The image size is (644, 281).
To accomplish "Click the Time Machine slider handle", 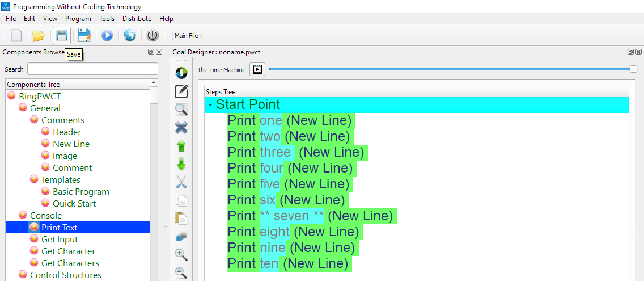I will pos(633,69).
